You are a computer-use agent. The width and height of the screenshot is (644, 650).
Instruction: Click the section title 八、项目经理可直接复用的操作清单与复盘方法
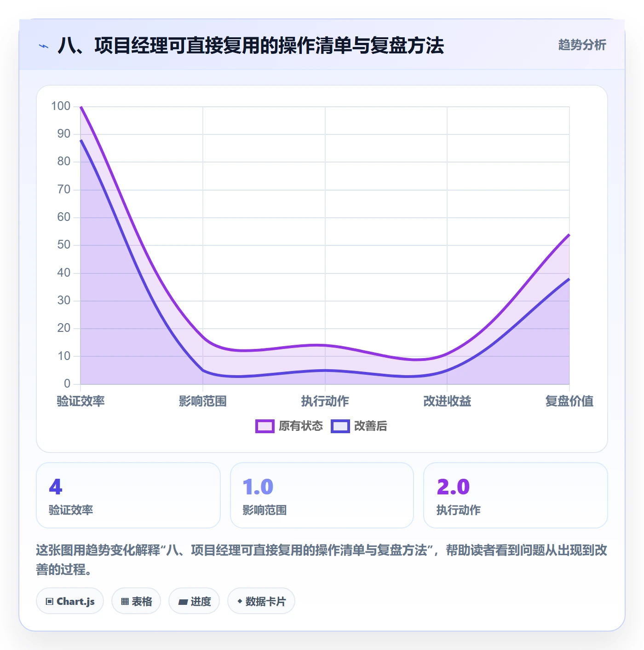point(251,46)
